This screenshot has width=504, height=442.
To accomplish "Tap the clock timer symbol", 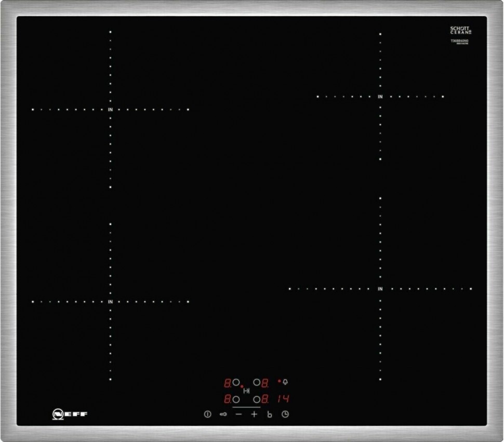I will [285, 414].
